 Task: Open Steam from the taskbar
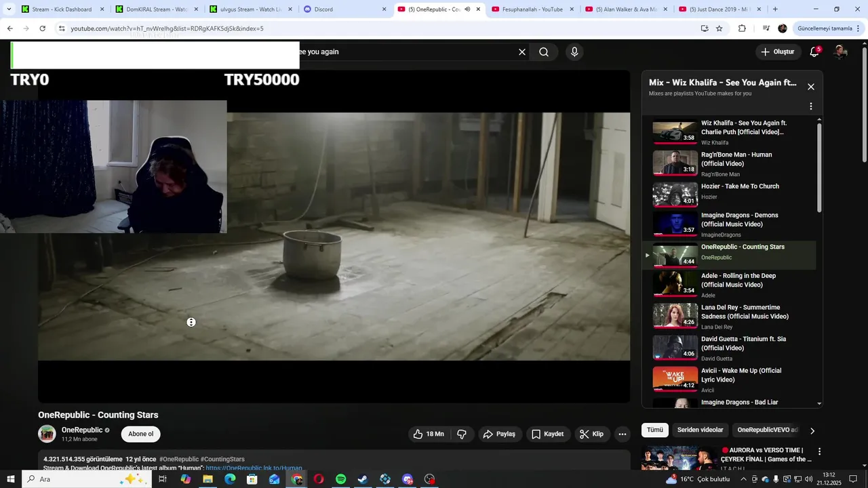tap(363, 479)
